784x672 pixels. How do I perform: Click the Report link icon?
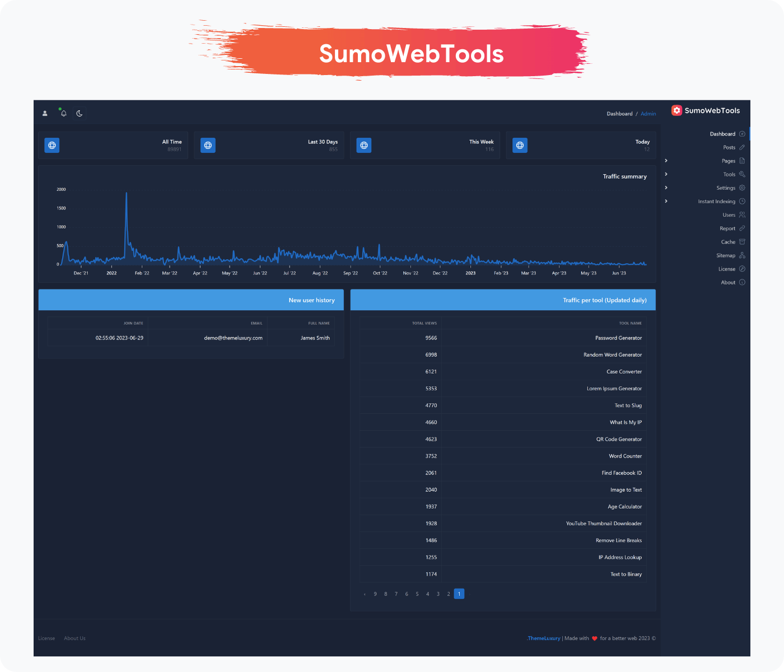click(x=742, y=228)
